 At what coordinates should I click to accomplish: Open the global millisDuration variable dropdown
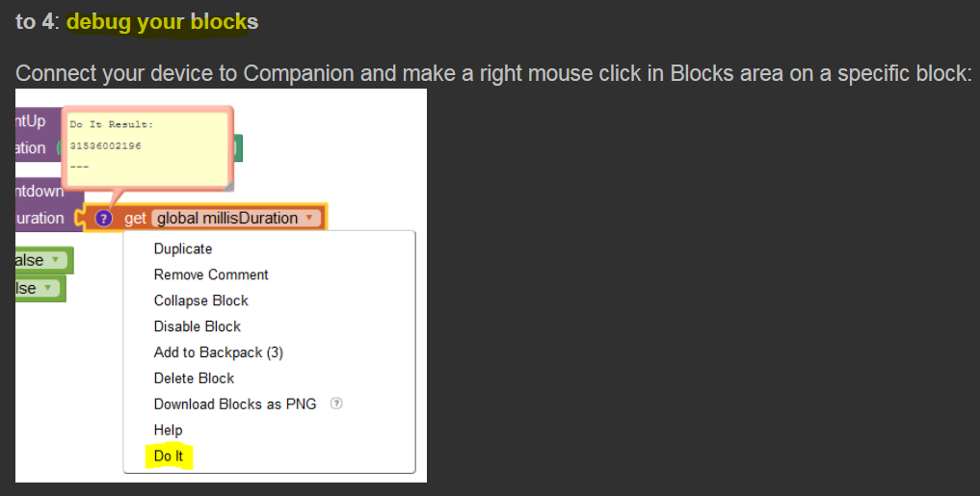(308, 218)
